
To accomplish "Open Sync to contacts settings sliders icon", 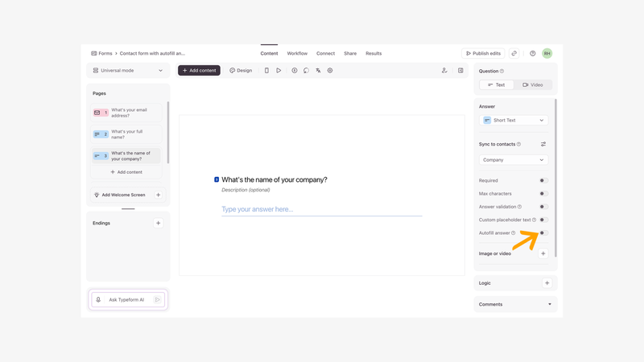I will click(543, 144).
